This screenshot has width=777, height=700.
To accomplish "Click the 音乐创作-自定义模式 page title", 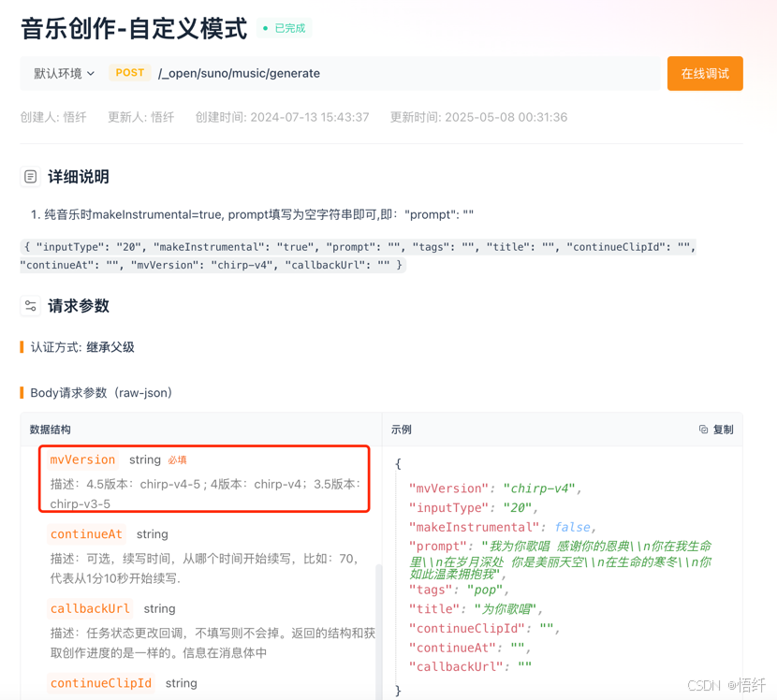I will (134, 28).
